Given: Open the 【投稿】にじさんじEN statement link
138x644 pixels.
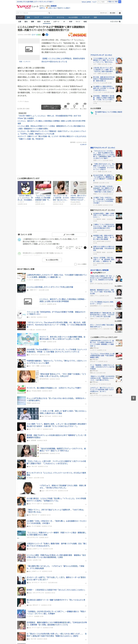Looking at the screenshot, I should coord(63,60).
